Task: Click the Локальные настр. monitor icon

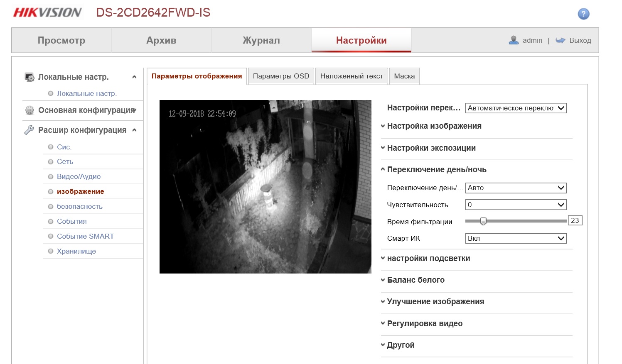Action: click(x=30, y=77)
